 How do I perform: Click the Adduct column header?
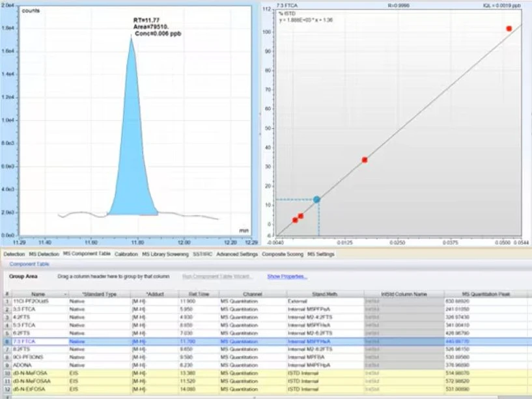click(x=155, y=294)
